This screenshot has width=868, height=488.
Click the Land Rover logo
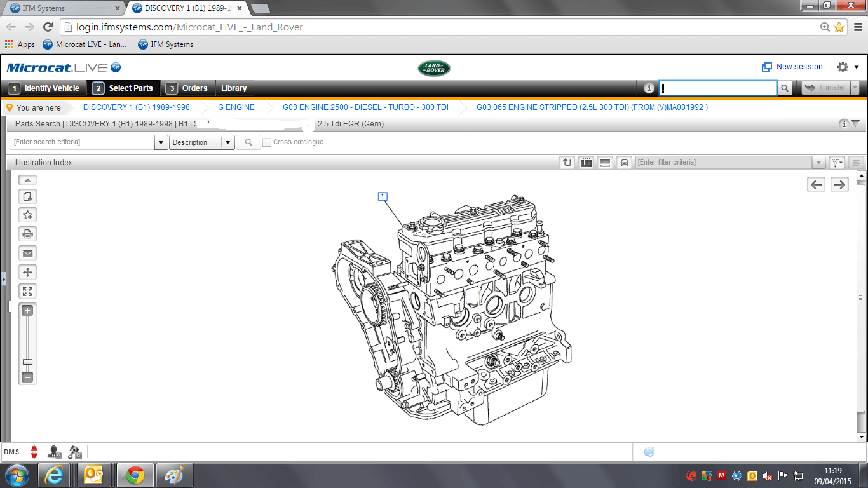434,68
